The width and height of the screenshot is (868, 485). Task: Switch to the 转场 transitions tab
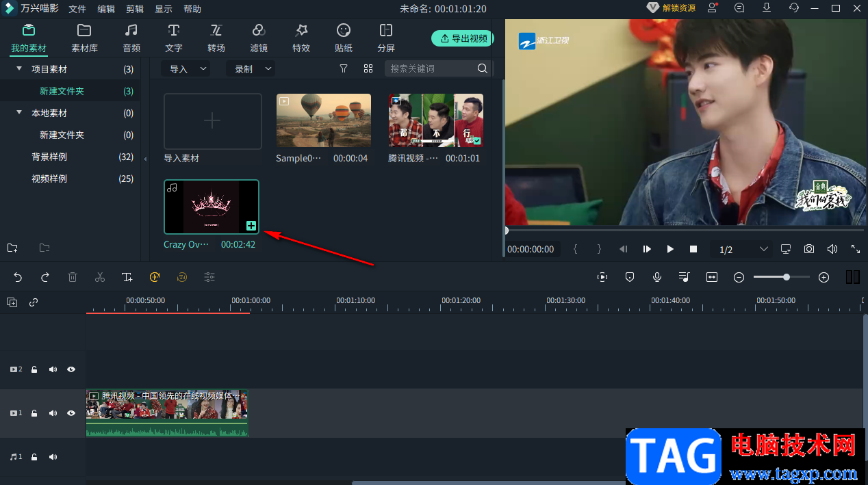pos(216,38)
